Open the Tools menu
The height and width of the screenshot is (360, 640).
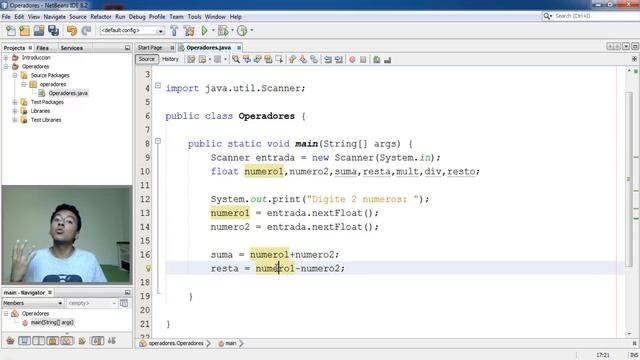pyautogui.click(x=194, y=17)
